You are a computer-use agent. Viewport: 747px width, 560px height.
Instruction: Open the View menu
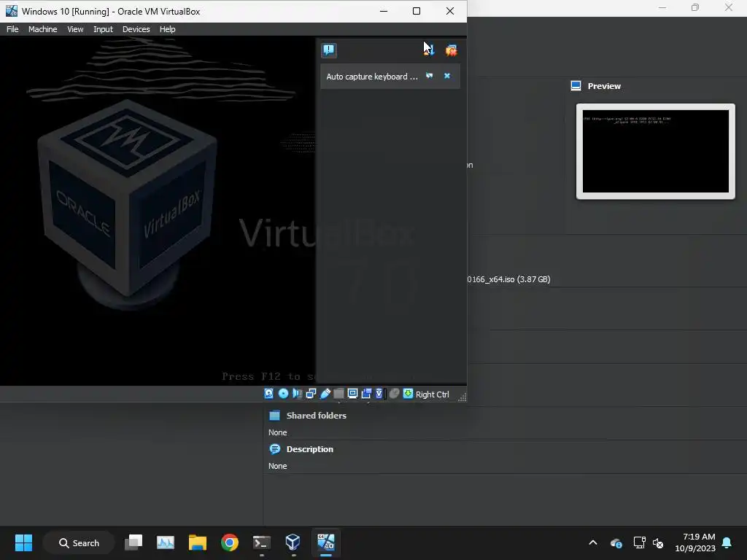pos(75,29)
